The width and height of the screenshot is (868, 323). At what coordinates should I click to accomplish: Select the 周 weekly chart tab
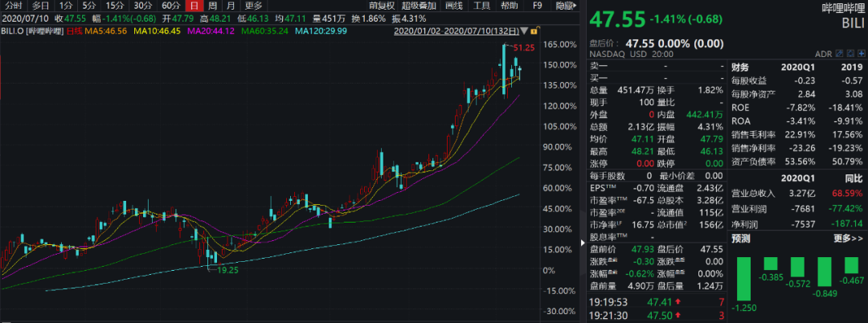click(x=212, y=6)
